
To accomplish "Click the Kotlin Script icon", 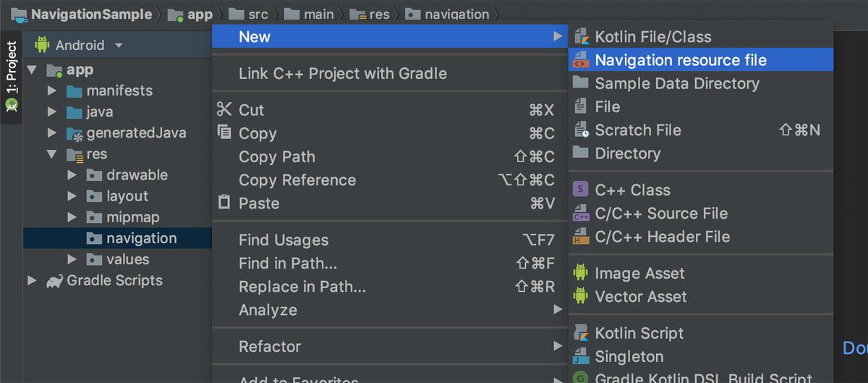I will click(x=581, y=333).
